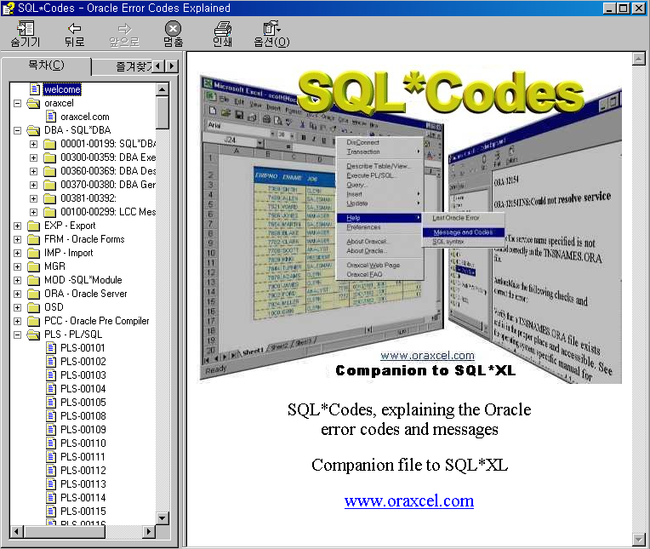Click the 앞으로 (Forward) arrow icon
The image size is (650, 549).
(x=124, y=28)
